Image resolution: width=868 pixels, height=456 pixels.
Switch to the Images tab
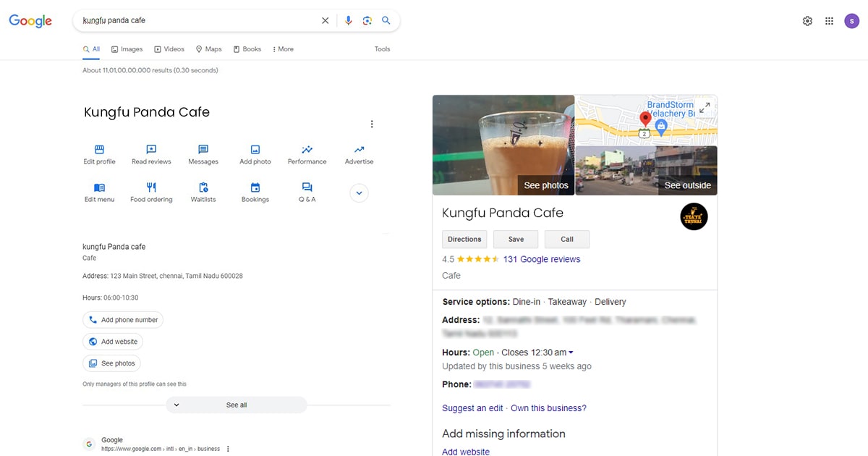(127, 49)
